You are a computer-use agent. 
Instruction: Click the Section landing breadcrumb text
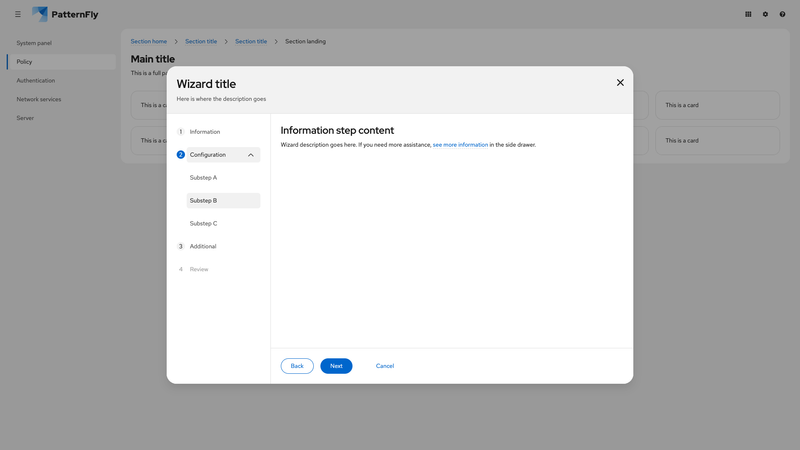pyautogui.click(x=305, y=41)
